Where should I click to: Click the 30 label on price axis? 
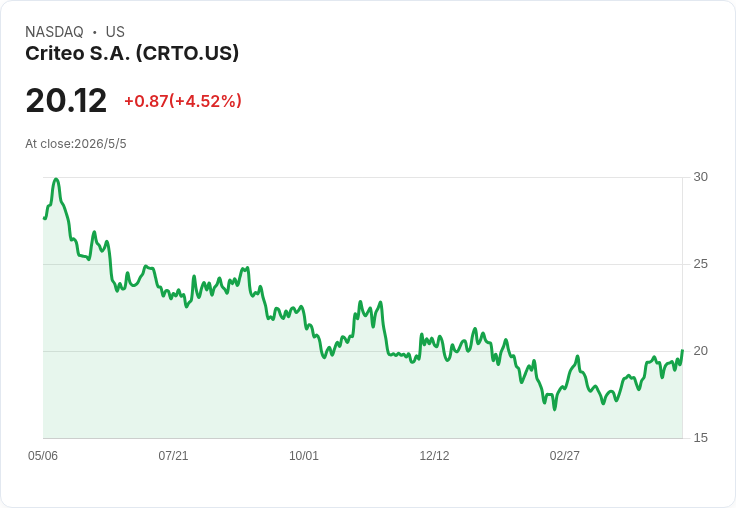tap(700, 177)
